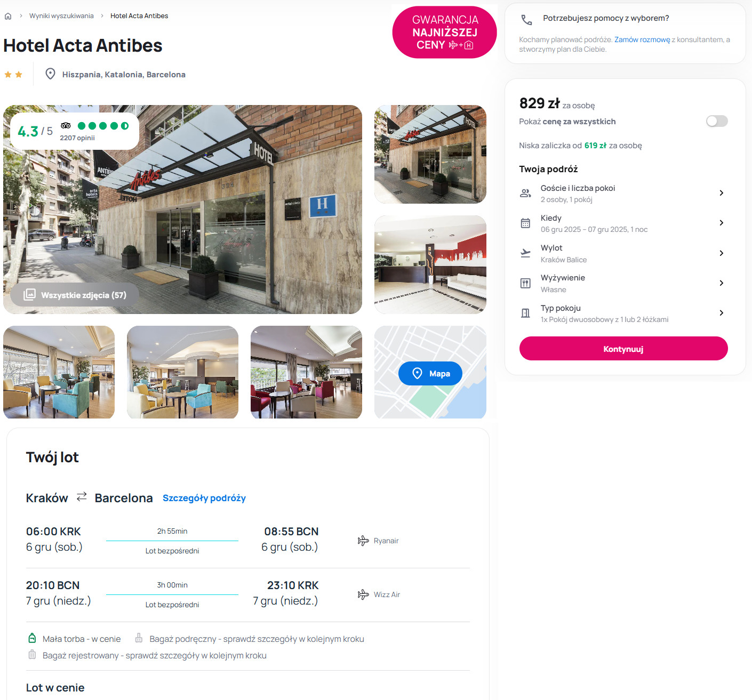Open Wszystkie zdjęcia (57) gallery
This screenshot has height=700, width=752.
click(x=75, y=295)
